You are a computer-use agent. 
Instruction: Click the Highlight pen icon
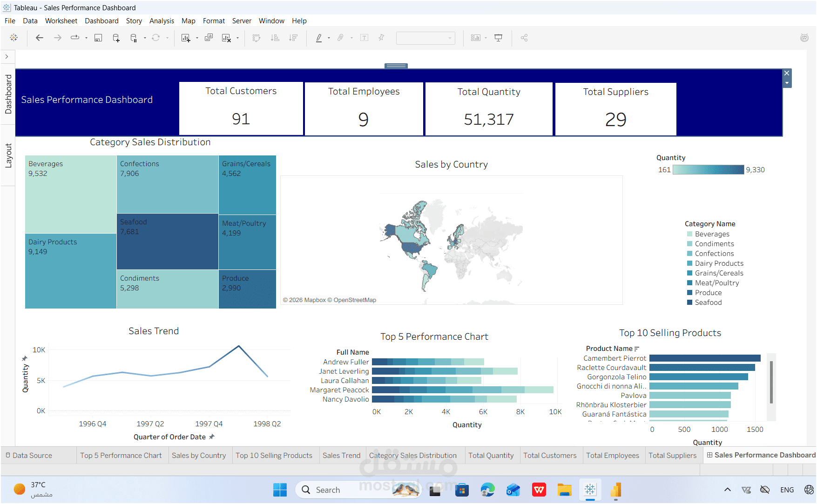pyautogui.click(x=319, y=38)
